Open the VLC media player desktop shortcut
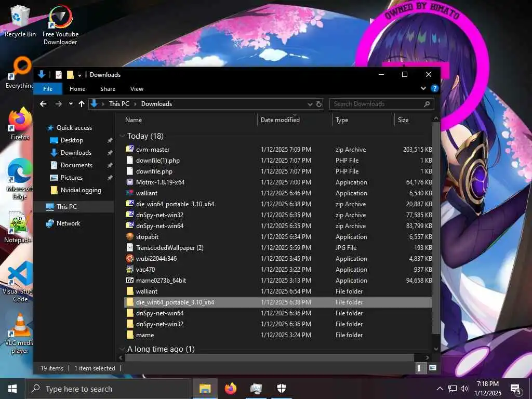532x399 pixels. coord(20,334)
